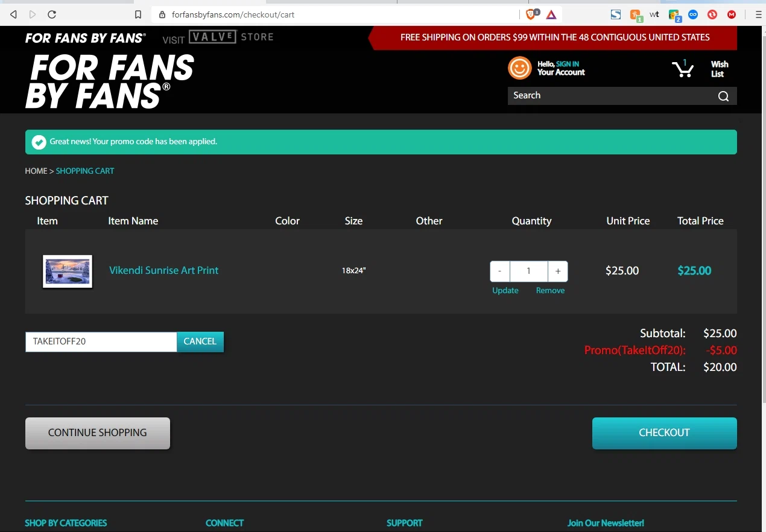Click CONTINUE SHOPPING button

pyautogui.click(x=98, y=433)
